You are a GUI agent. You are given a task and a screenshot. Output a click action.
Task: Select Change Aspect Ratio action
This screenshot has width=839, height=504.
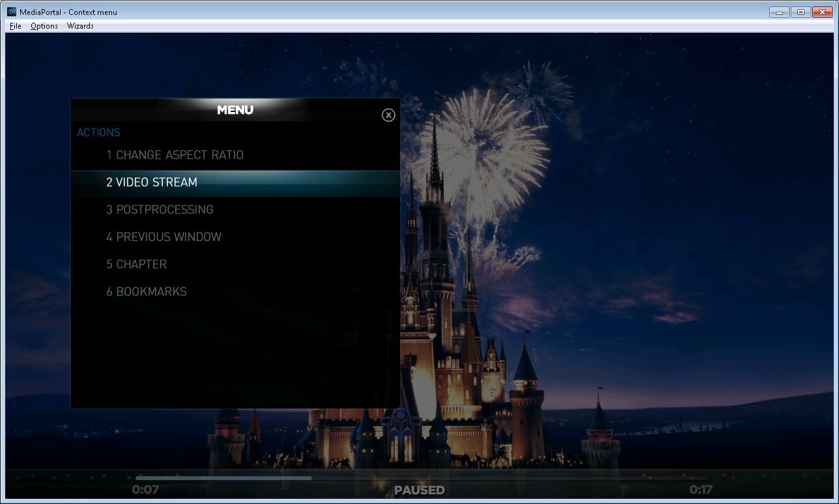pos(175,155)
